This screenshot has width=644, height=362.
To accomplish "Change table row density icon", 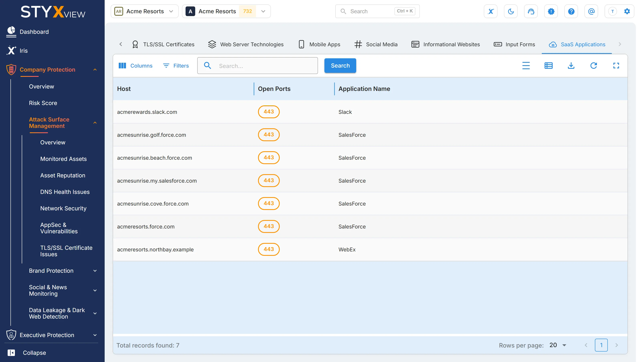I will tap(526, 65).
